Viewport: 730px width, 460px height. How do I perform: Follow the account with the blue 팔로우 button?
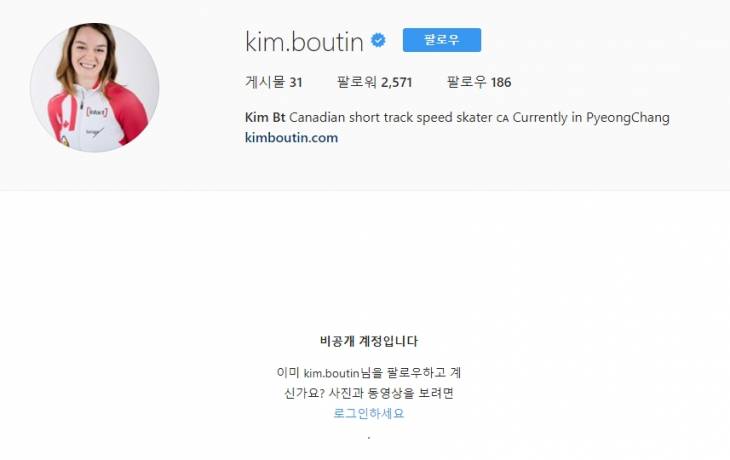(442, 40)
